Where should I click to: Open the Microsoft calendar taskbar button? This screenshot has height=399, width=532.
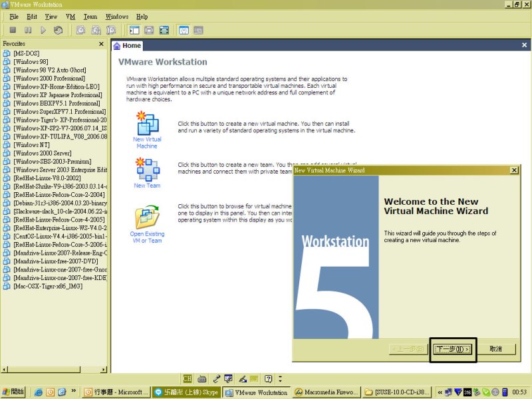tap(116, 392)
